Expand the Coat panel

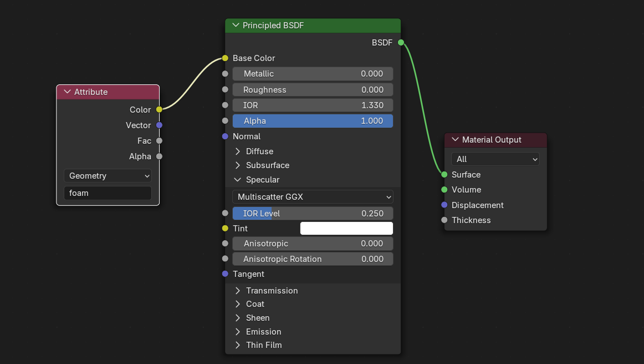(x=237, y=304)
